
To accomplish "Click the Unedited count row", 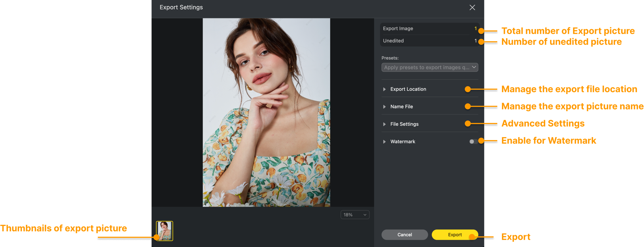I will [x=429, y=41].
